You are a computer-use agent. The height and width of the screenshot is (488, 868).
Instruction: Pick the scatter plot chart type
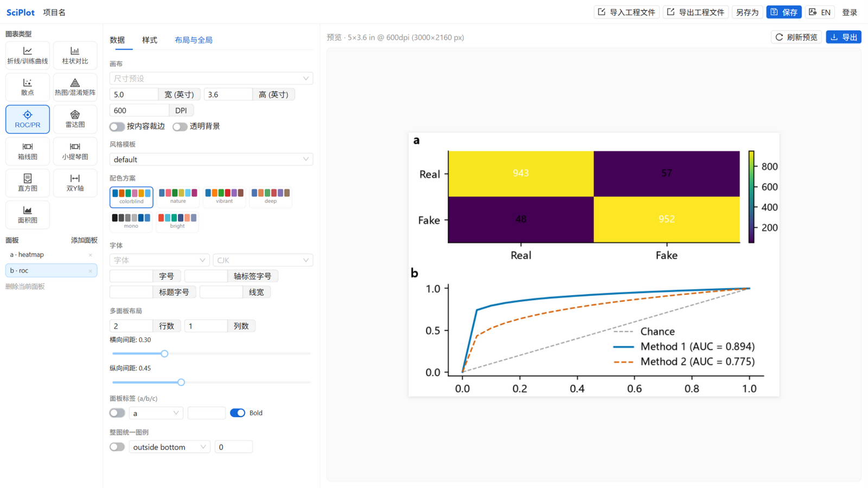(x=28, y=87)
